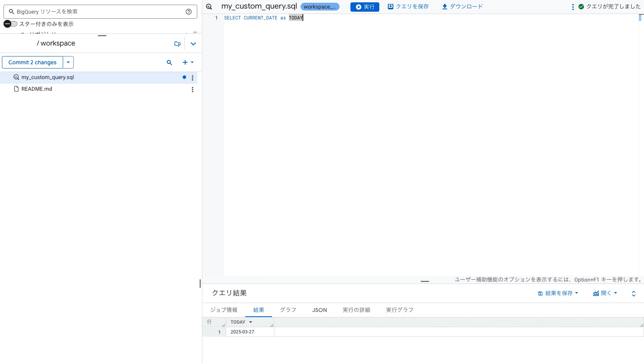Switch to the 結果 tab
The width and height of the screenshot is (644, 363).
point(259,310)
